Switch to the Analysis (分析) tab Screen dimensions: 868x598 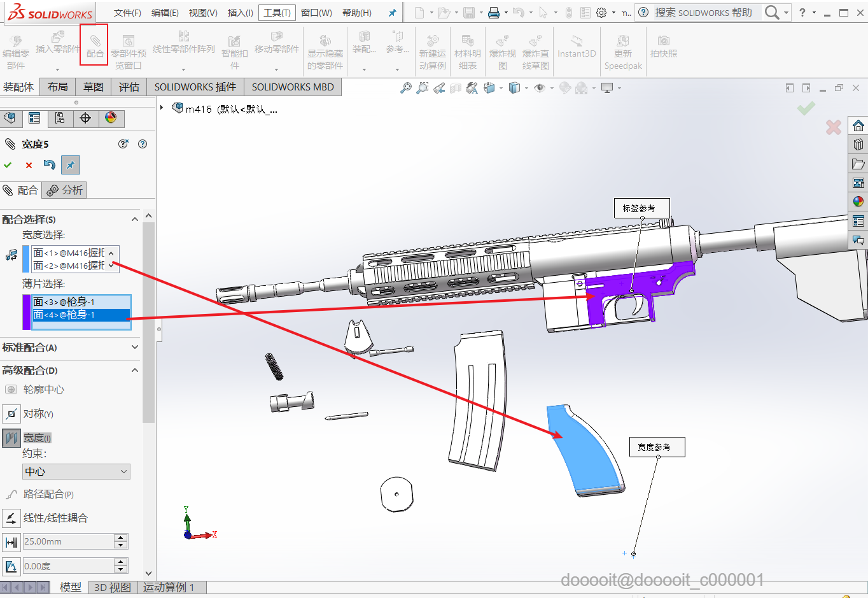click(64, 190)
